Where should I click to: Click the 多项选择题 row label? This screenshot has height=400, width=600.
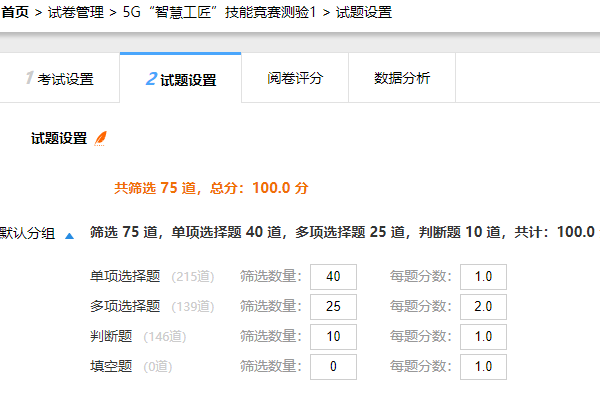125,306
